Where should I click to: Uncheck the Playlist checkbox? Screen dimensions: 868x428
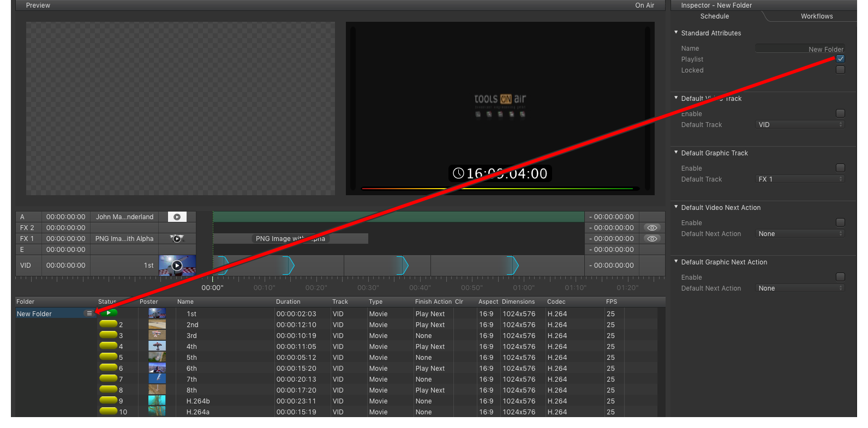(840, 59)
